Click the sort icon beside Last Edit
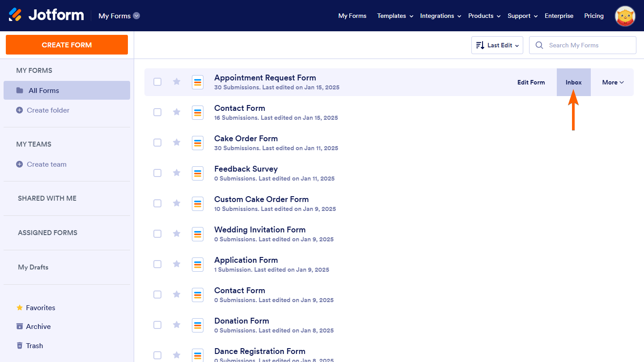 480,45
